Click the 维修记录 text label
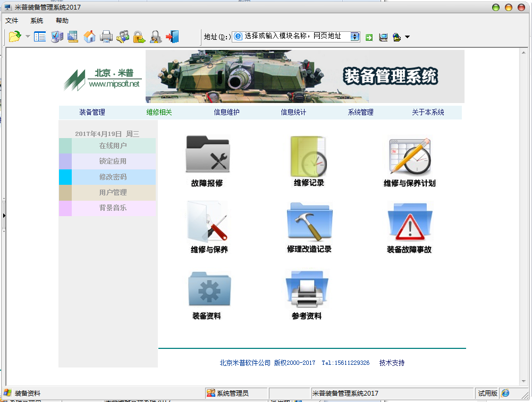The height and width of the screenshot is (402, 532). click(x=309, y=183)
